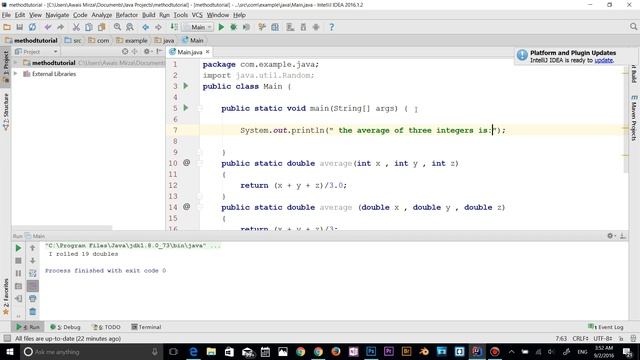Screen dimensions: 640x360
Task: Click the example breadcrumb in navigation bar
Action: 132,40
